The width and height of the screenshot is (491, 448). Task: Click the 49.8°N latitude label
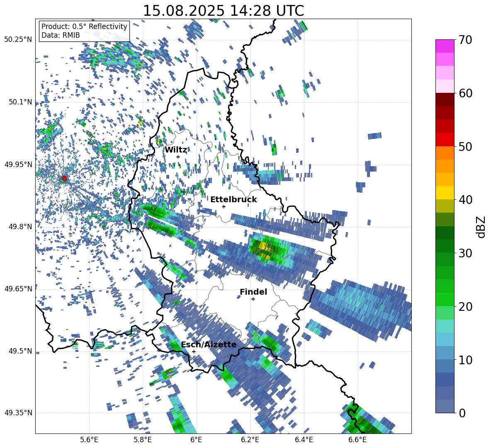[x=20, y=226]
